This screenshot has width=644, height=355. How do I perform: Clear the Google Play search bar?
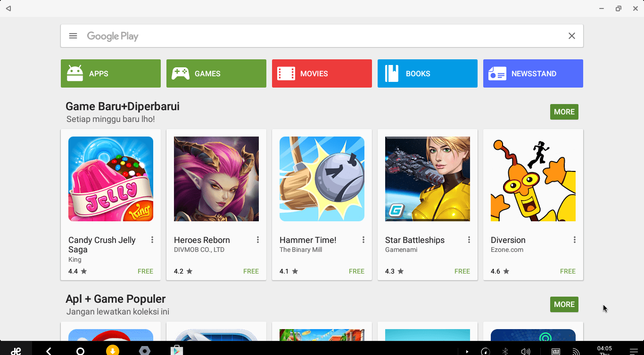[572, 36]
